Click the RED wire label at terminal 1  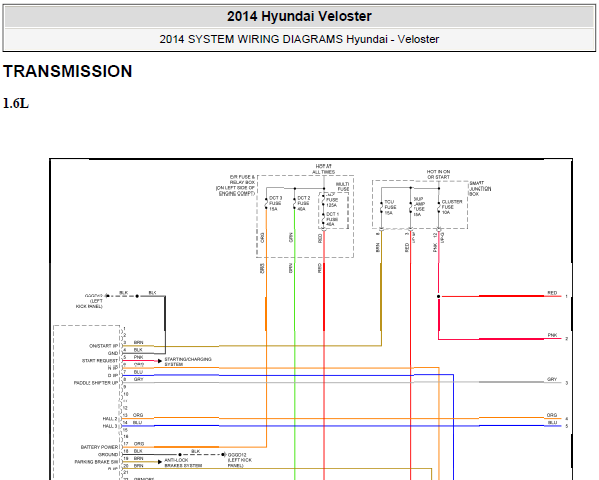552,293
